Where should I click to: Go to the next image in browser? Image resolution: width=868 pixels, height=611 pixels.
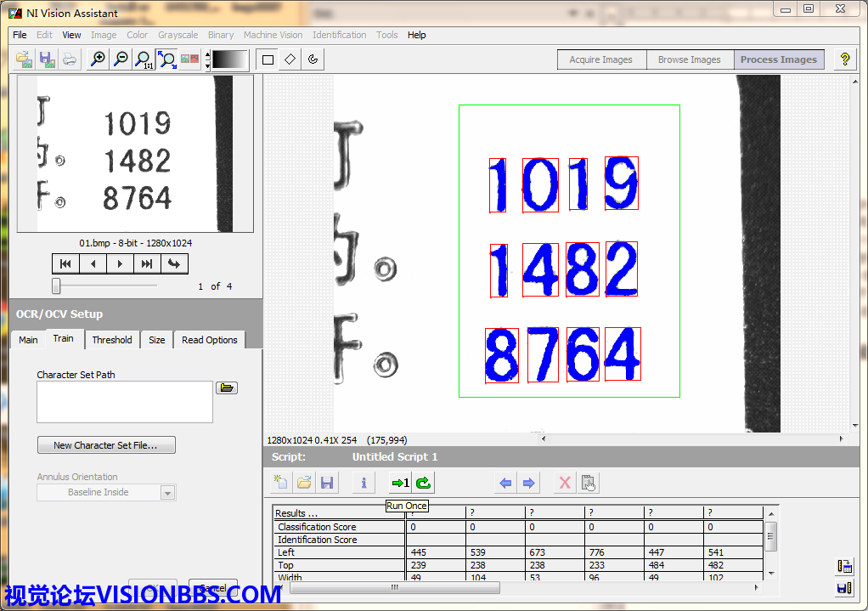tap(120, 263)
